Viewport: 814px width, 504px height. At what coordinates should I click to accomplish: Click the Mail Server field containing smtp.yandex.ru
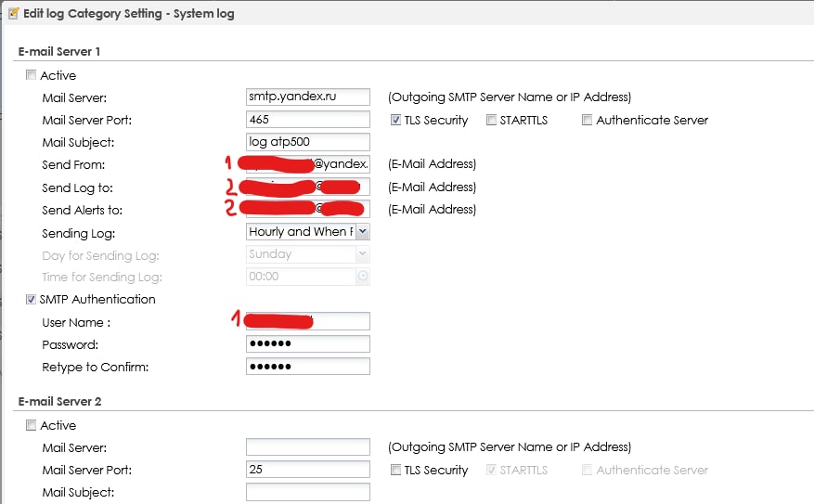coord(307,97)
